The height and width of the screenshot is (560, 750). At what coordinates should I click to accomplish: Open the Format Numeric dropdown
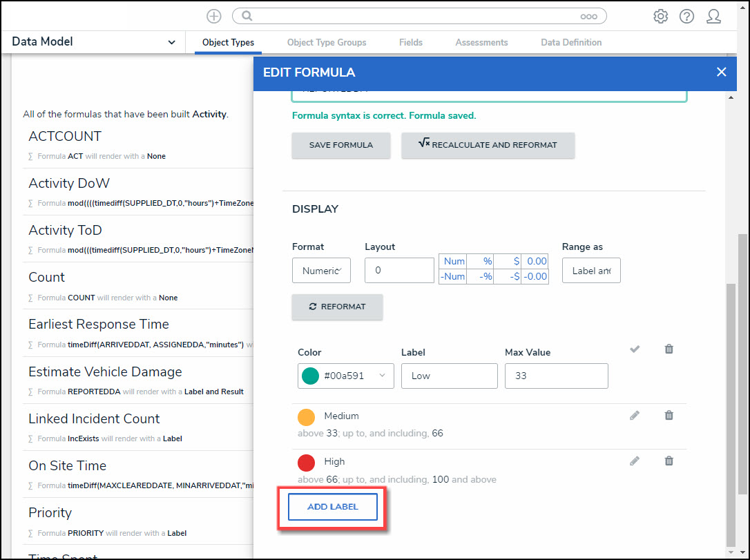pyautogui.click(x=321, y=271)
